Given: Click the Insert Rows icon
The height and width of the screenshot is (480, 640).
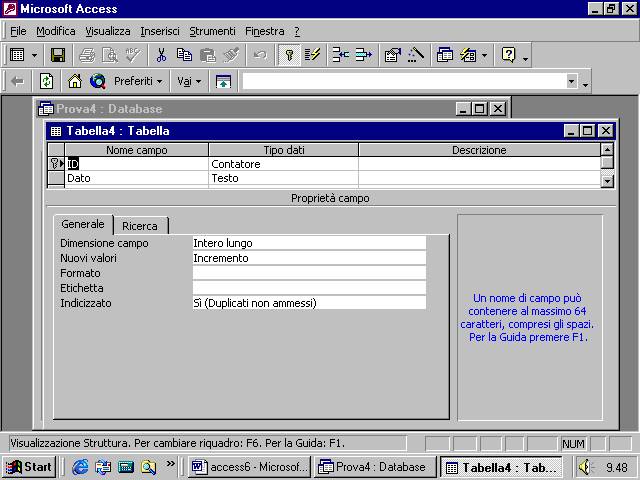Looking at the screenshot, I should tap(340, 55).
